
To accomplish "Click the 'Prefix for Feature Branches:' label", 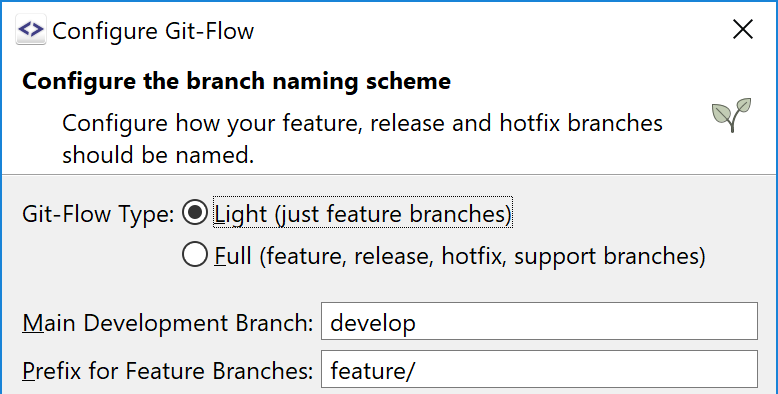I will (x=168, y=371).
